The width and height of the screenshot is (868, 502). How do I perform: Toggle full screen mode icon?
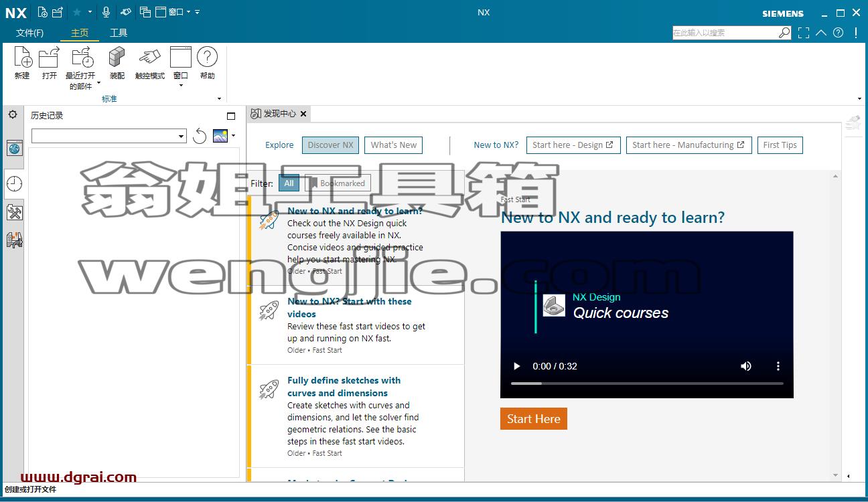804,33
